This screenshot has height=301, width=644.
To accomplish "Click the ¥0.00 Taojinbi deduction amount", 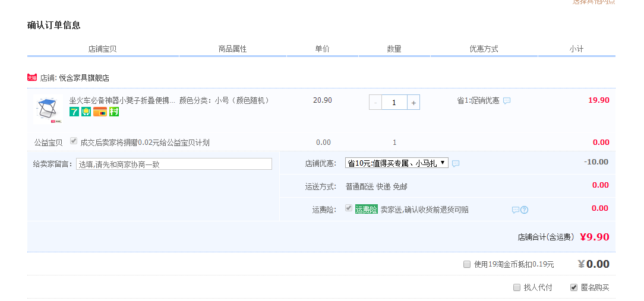I will [x=594, y=264].
